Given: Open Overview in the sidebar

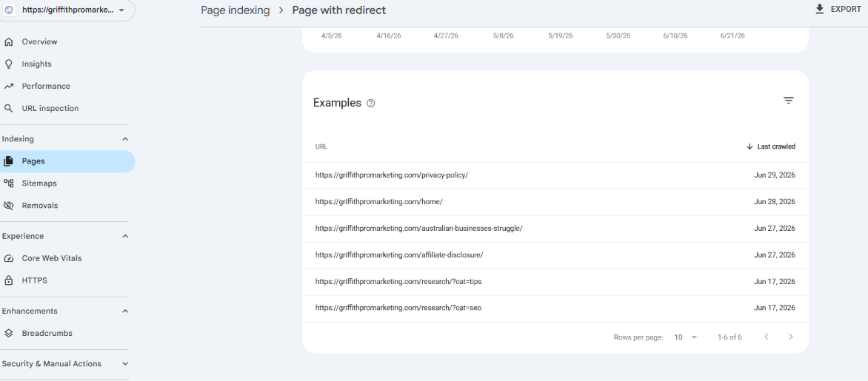Looking at the screenshot, I should 39,42.
